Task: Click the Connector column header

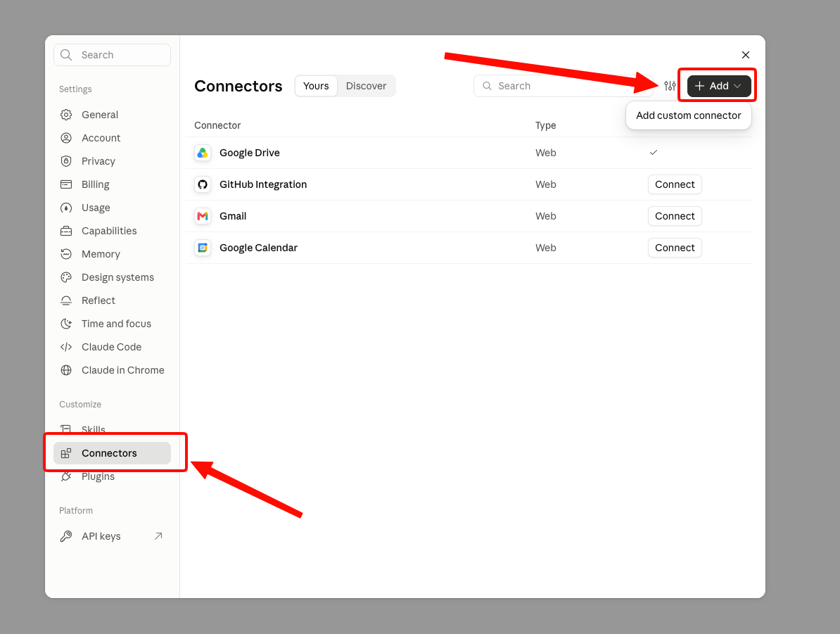Action: click(x=217, y=125)
